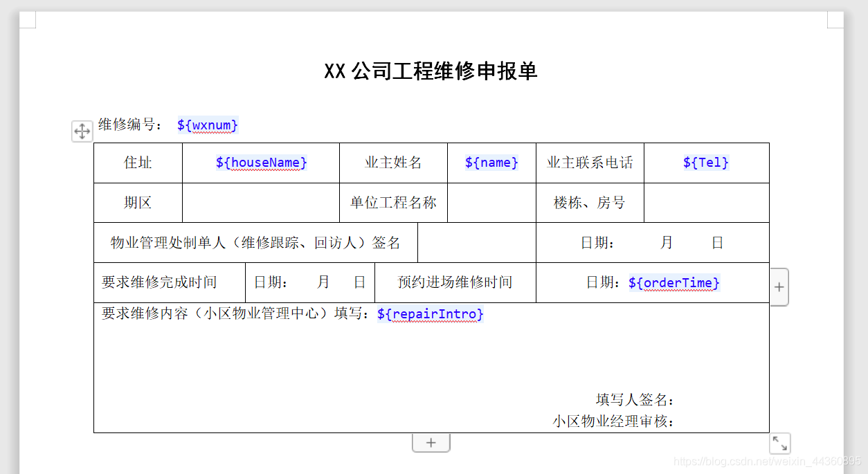868x474 pixels.
Task: Click the 单位工程名称 cell
Action: pos(392,202)
